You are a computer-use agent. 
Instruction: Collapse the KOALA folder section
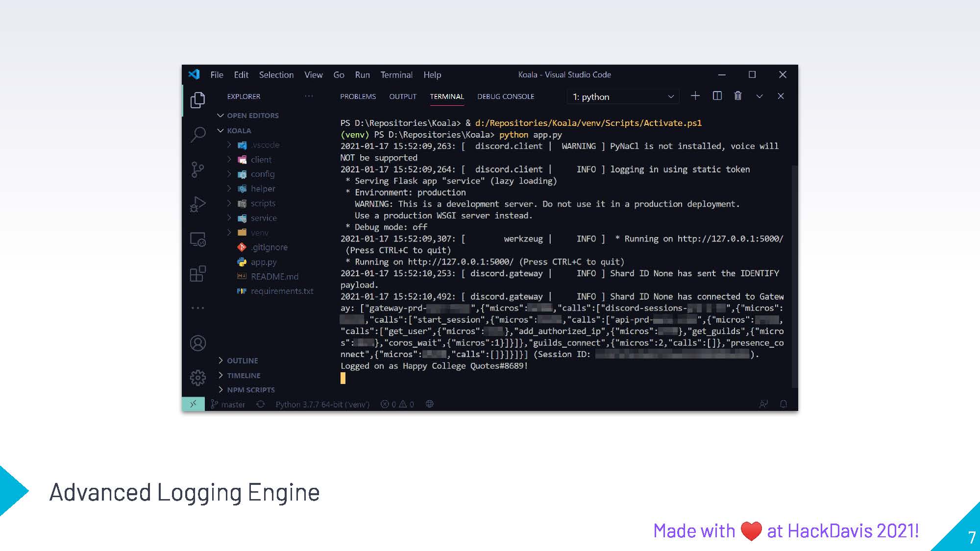point(239,131)
